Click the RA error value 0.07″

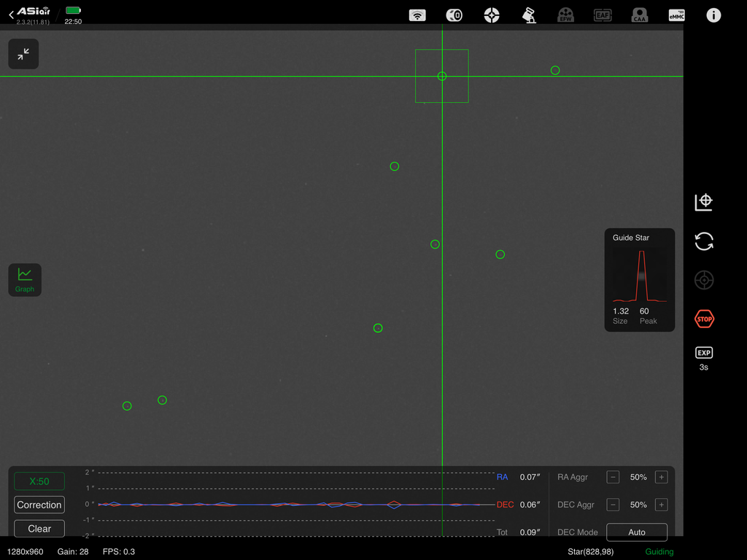click(530, 477)
